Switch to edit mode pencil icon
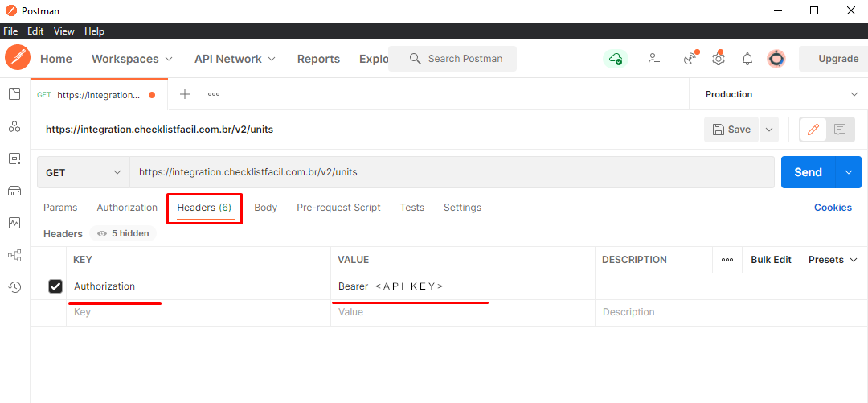This screenshot has height=403, width=868. (813, 130)
